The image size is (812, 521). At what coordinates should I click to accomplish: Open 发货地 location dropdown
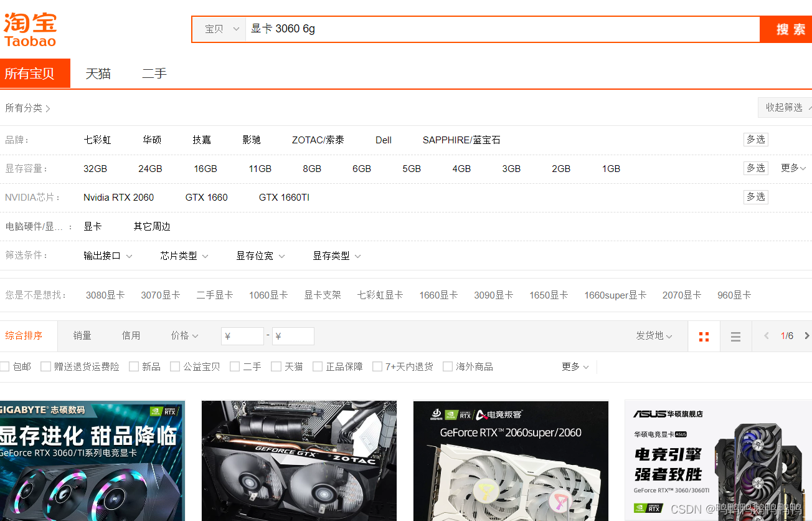click(654, 336)
